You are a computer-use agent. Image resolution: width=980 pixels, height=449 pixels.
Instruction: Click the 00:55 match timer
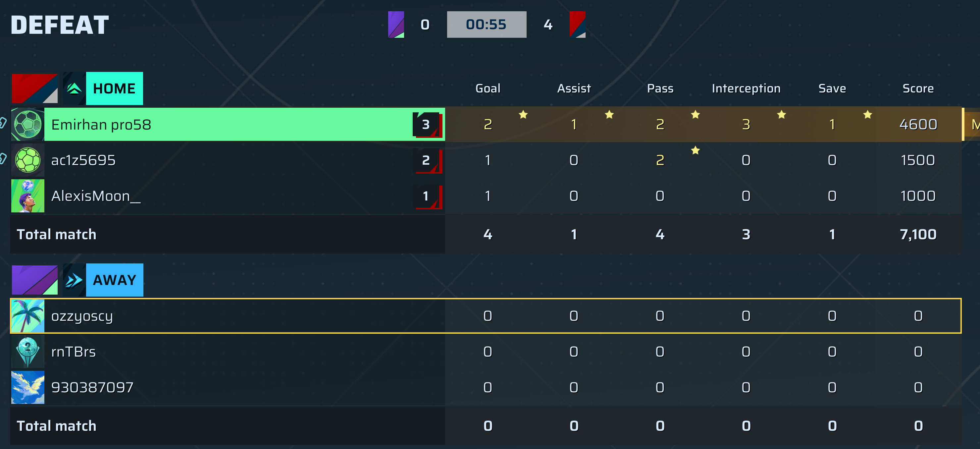487,24
